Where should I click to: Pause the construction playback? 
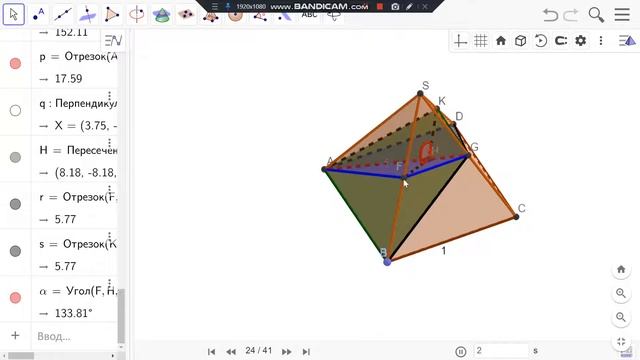pos(461,351)
